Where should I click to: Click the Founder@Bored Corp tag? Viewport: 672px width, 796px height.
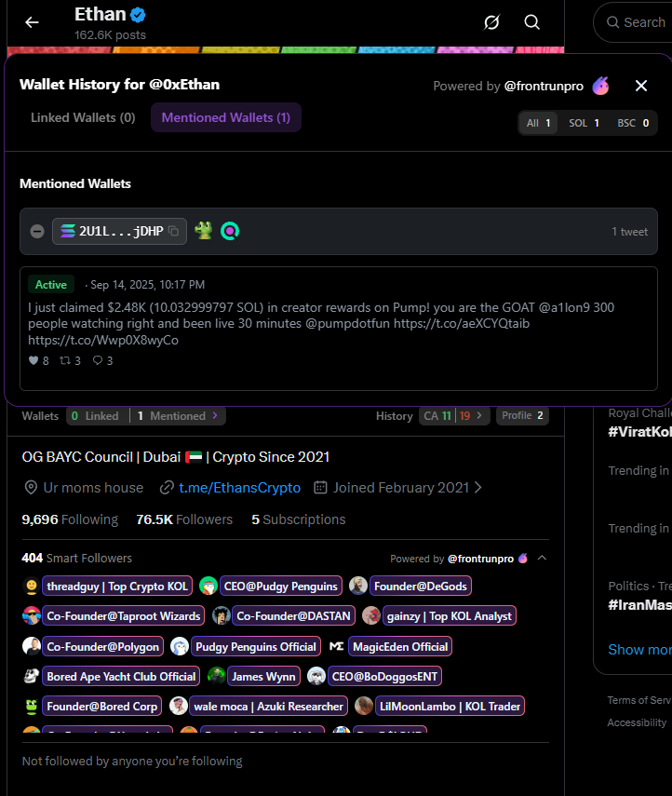tap(102, 706)
